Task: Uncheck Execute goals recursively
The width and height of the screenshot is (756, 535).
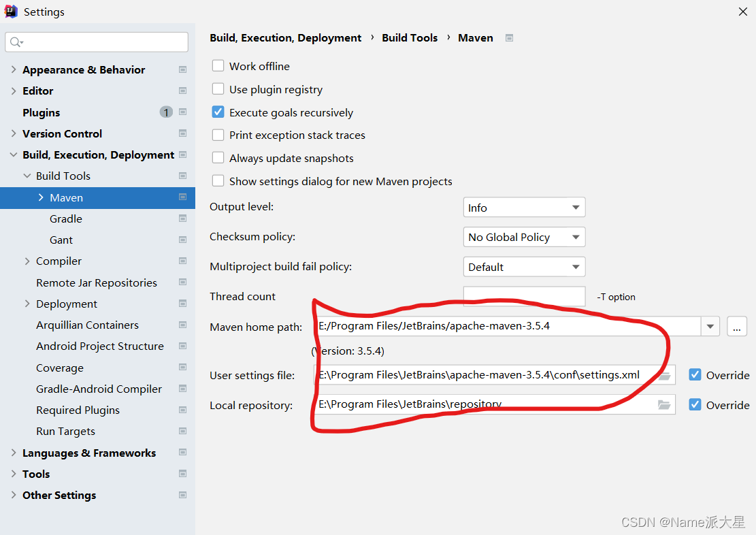Action: (218, 112)
